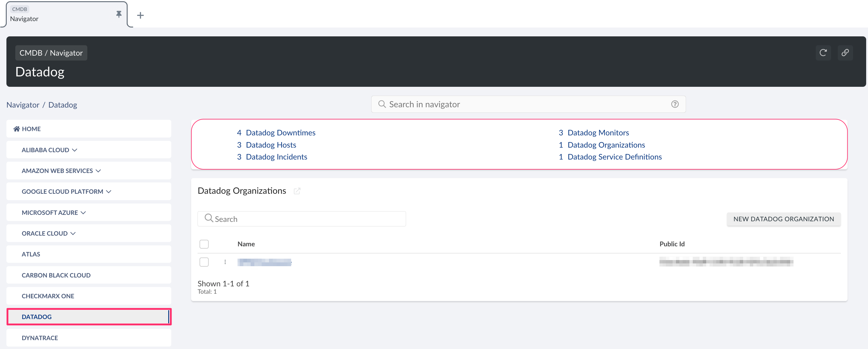This screenshot has width=868, height=349.
Task: Click New Datadog Organization button
Action: [783, 219]
